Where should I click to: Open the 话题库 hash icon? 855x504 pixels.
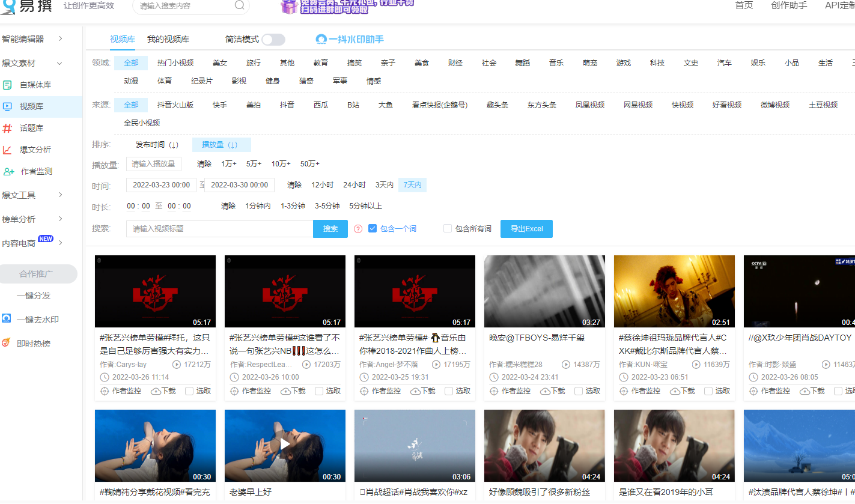coord(7,128)
